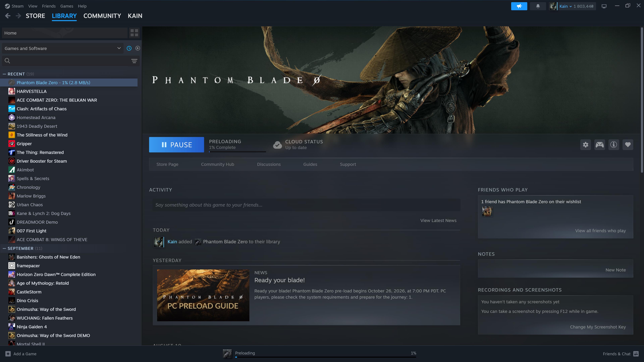Open the Store Page link
This screenshot has height=362, width=644.
coord(167,164)
